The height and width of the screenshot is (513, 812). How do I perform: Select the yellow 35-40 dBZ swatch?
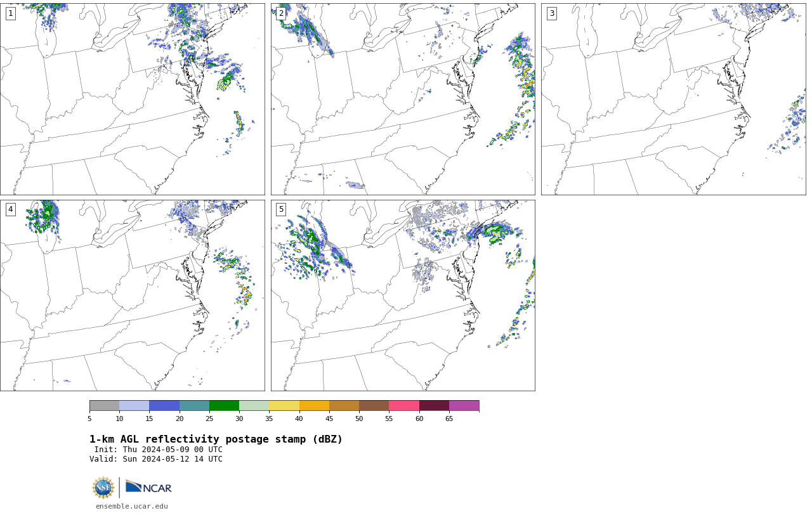click(284, 406)
